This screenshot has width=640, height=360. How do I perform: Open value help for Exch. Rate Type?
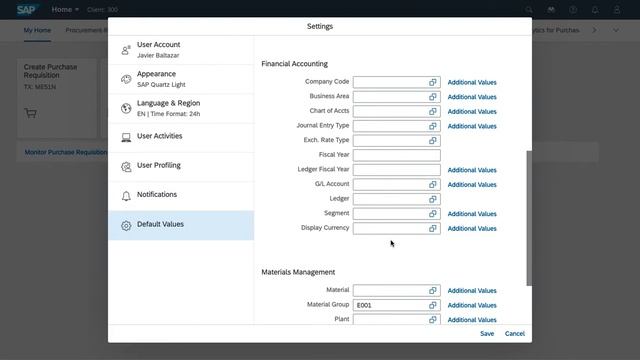click(x=433, y=141)
